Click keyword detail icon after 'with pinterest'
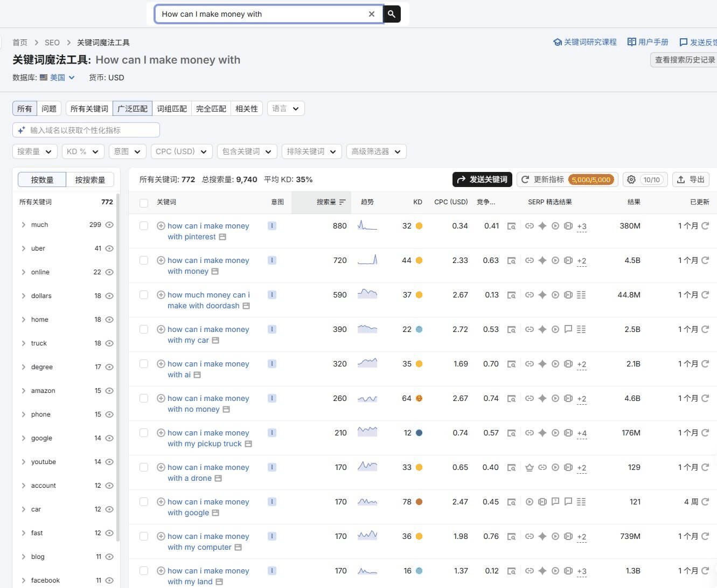 pyautogui.click(x=222, y=237)
